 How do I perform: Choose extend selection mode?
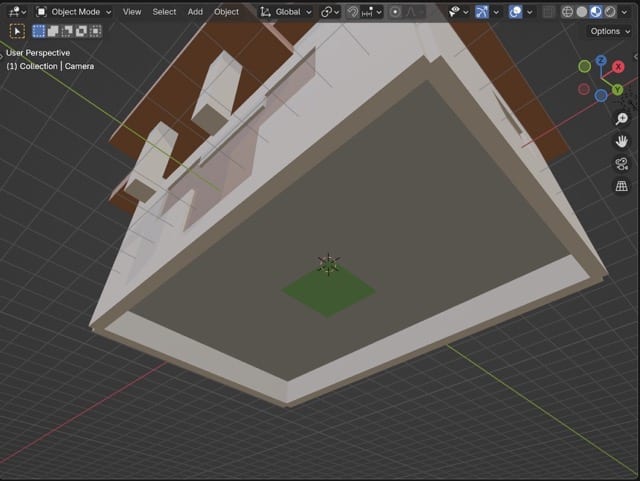click(53, 31)
